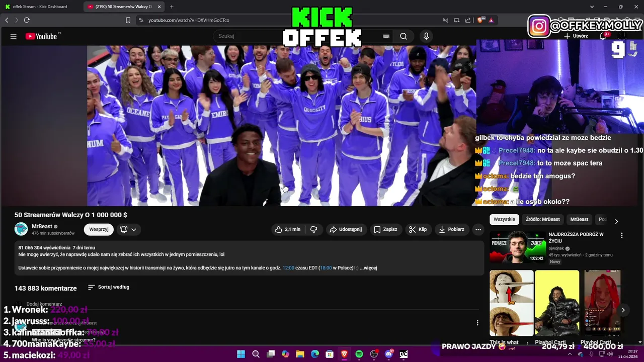Open Brave Rewards triangle icon
Viewport: 644px width, 362px height.
(x=491, y=20)
